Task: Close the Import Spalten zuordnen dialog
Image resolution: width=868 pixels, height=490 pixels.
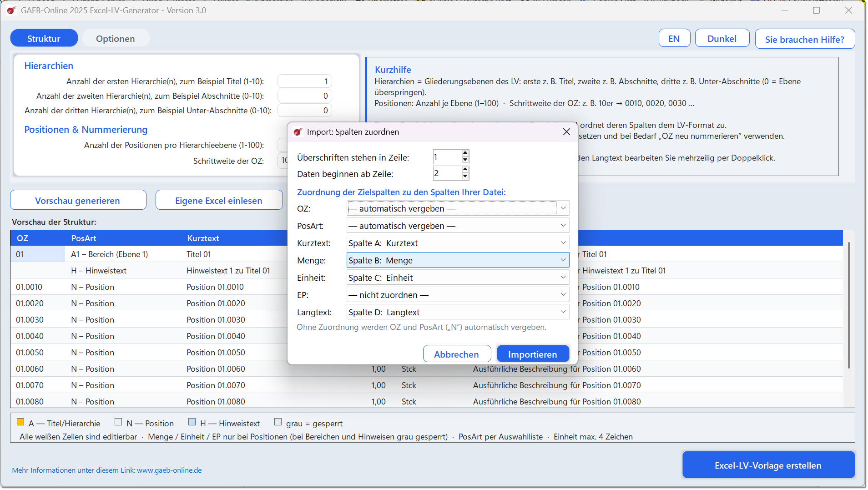Action: [566, 132]
